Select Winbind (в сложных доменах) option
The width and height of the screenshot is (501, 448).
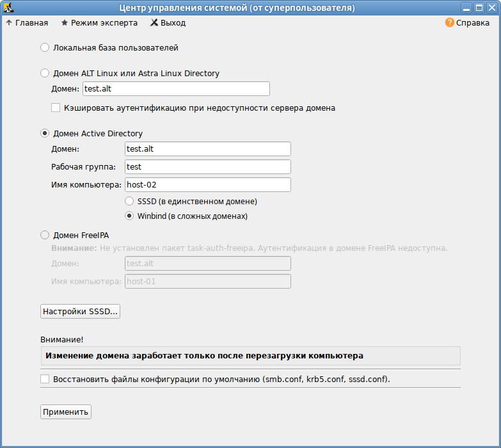(129, 216)
